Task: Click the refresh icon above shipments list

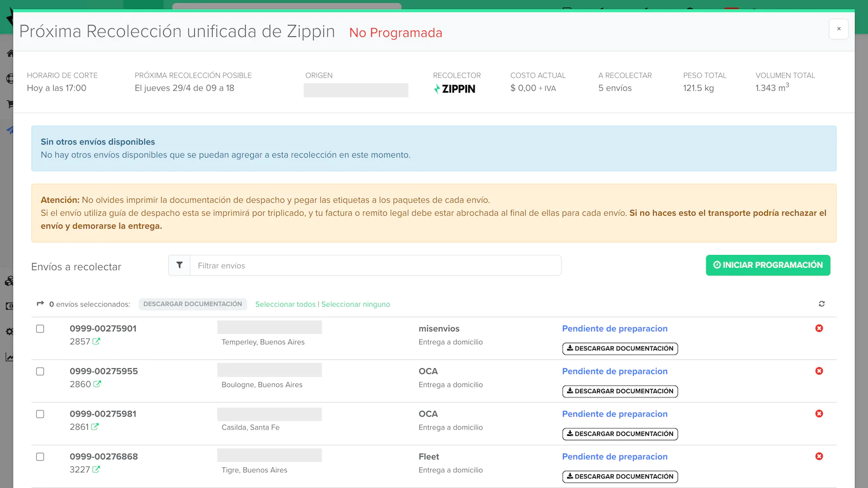Action: pyautogui.click(x=821, y=304)
